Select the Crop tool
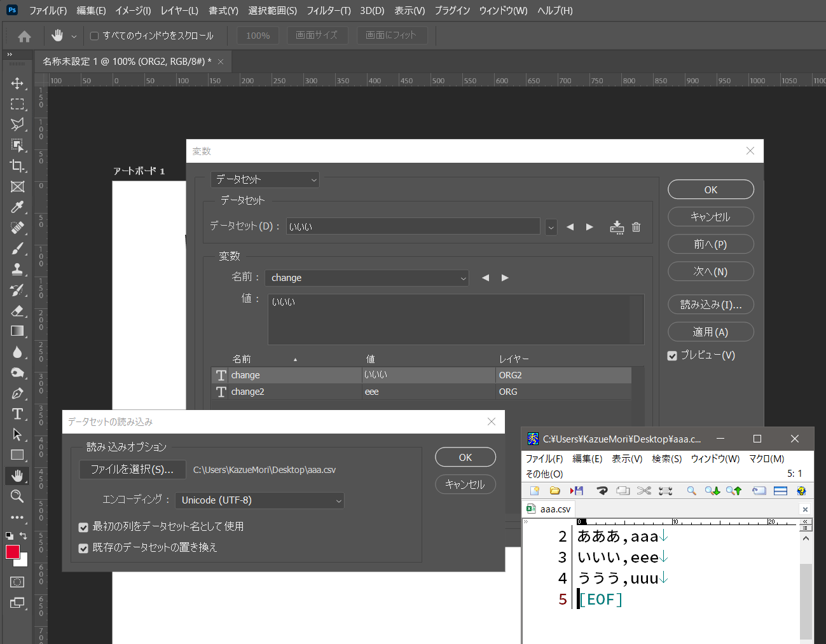The height and width of the screenshot is (644, 826). [17, 166]
